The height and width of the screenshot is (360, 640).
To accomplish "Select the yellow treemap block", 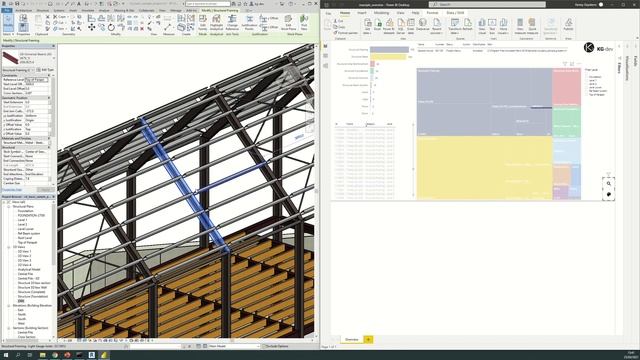I will click(x=484, y=168).
